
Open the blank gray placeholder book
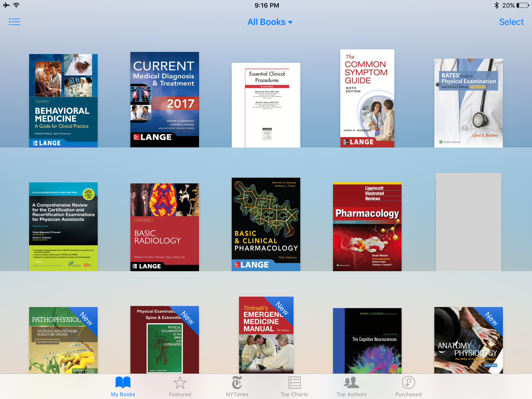point(468,222)
